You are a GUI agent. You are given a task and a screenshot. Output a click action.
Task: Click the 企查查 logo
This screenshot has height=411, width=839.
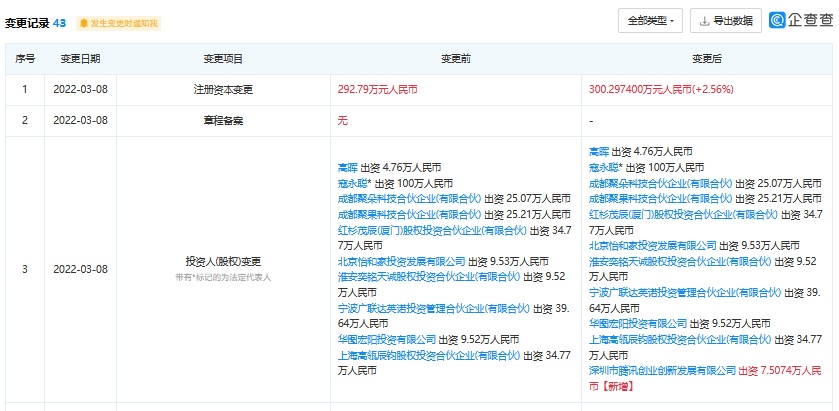tap(800, 20)
